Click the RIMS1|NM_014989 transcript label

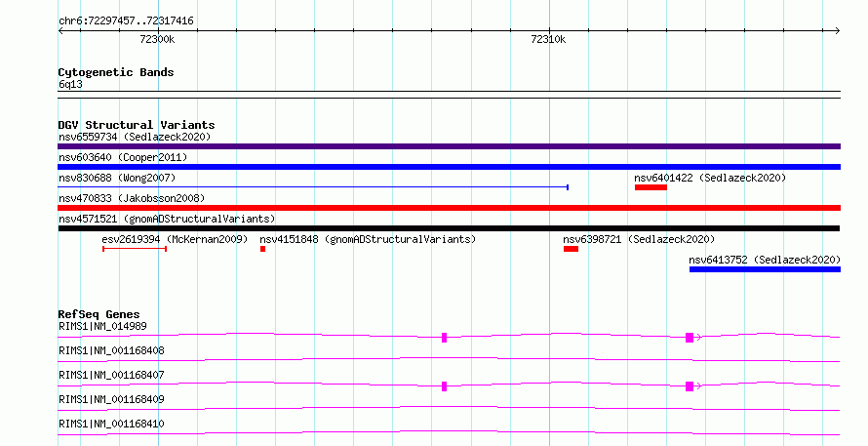click(103, 326)
